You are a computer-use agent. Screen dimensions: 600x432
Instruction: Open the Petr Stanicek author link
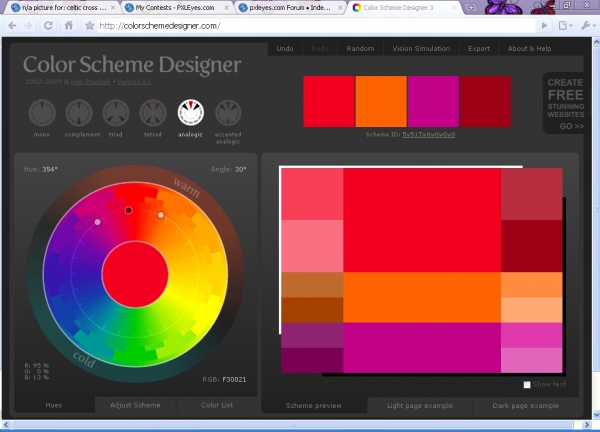point(90,82)
